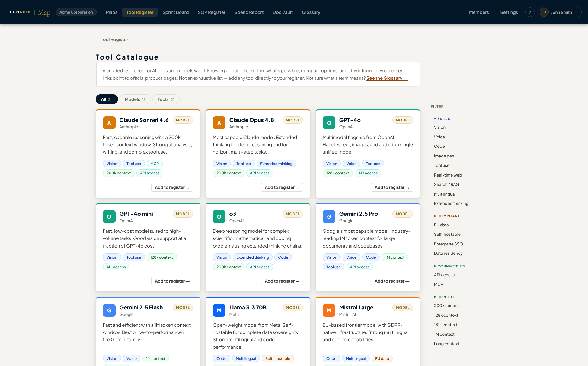Click the Self-hostable tag on Llama 3.3 70B

point(278,358)
